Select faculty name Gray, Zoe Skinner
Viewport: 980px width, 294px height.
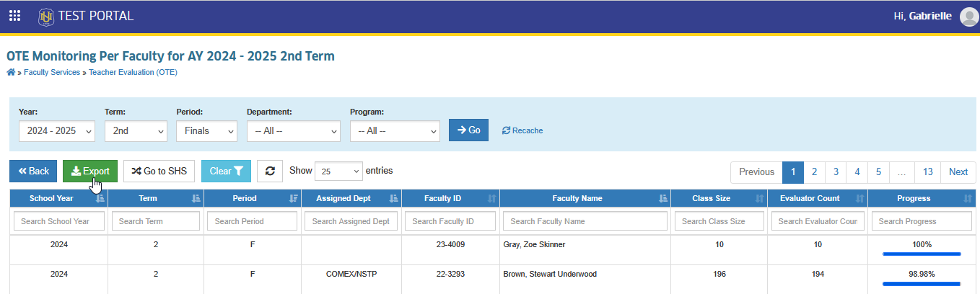(534, 244)
